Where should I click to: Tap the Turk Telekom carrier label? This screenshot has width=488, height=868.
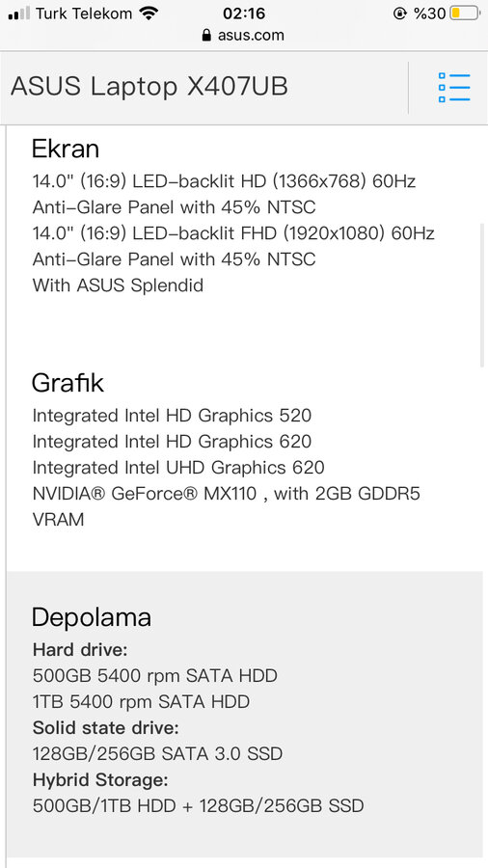tap(84, 14)
